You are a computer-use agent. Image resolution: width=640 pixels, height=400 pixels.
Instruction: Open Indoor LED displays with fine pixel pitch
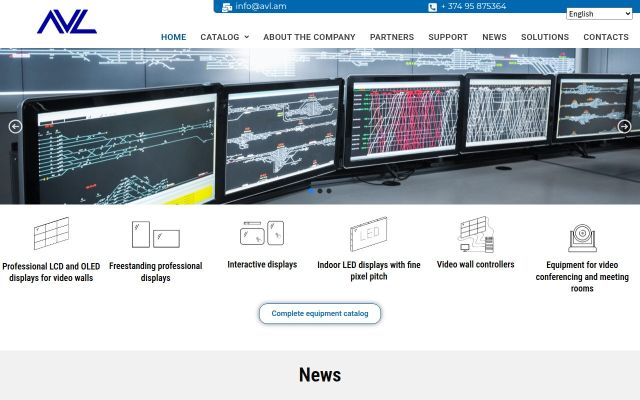click(369, 271)
